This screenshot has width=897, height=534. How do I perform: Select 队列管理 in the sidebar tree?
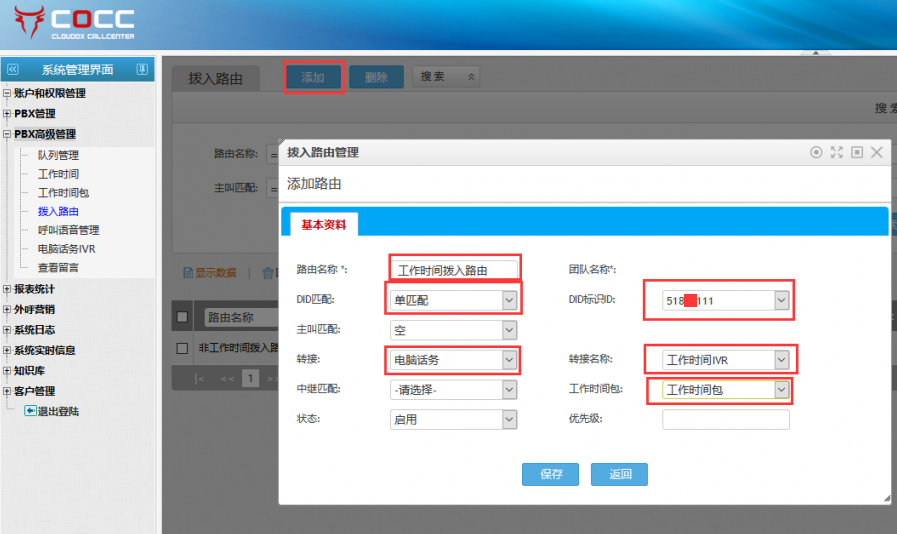pyautogui.click(x=58, y=155)
